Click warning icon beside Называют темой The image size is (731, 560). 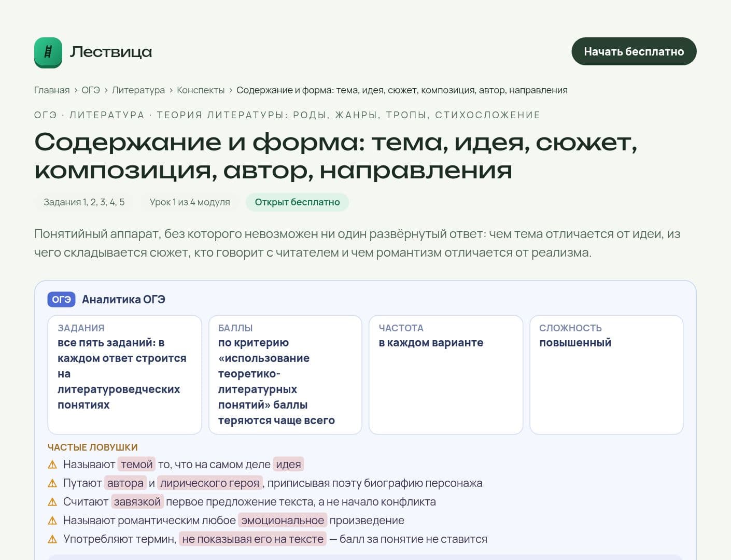pyautogui.click(x=52, y=465)
